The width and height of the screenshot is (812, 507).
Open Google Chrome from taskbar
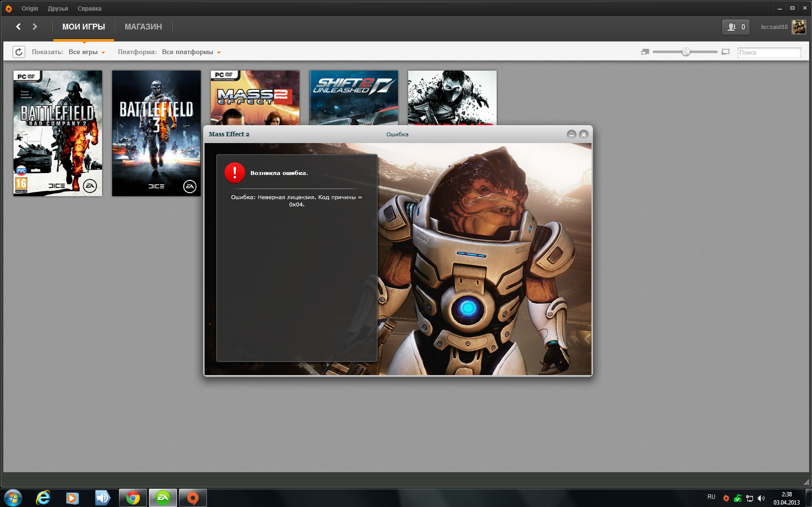(133, 497)
